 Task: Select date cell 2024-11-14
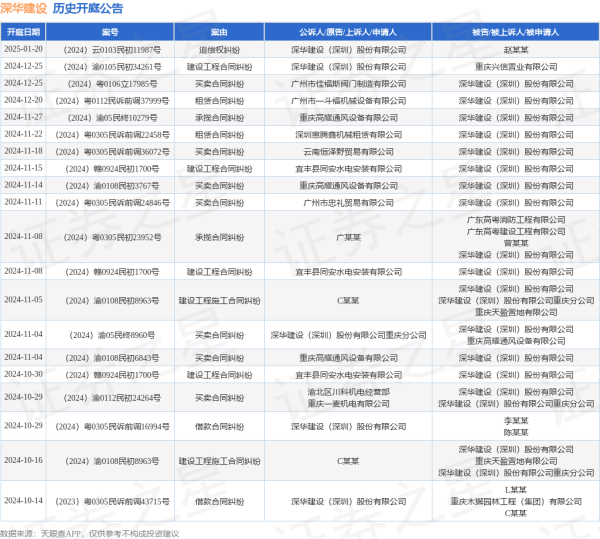click(23, 185)
